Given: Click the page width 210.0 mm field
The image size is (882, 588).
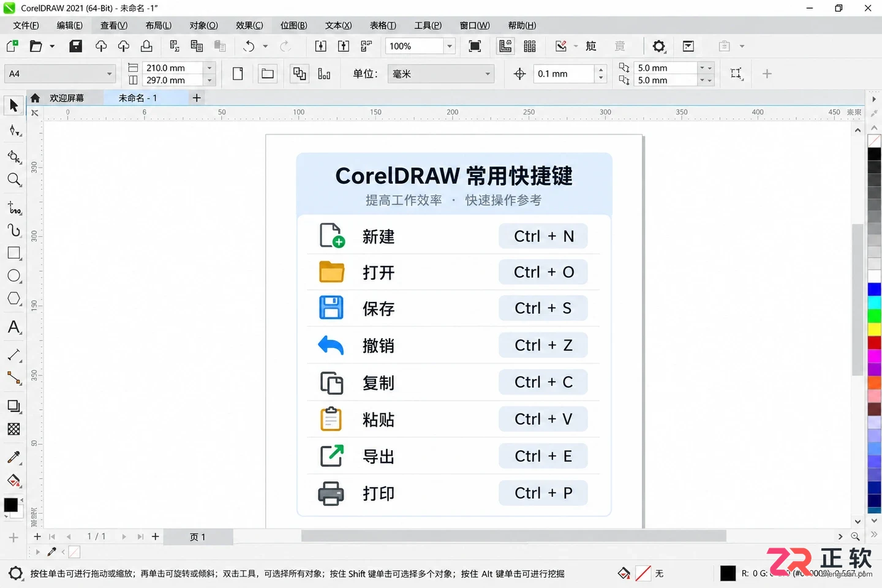Looking at the screenshot, I should [173, 67].
